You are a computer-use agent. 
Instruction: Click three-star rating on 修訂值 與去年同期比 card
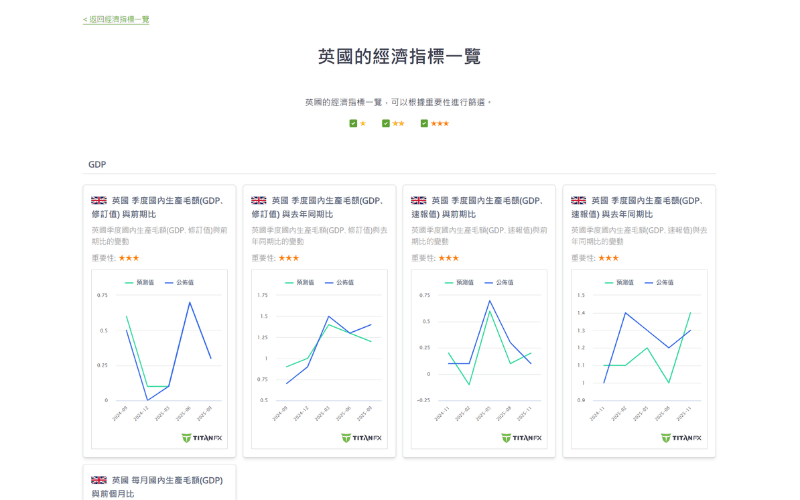pos(289,258)
